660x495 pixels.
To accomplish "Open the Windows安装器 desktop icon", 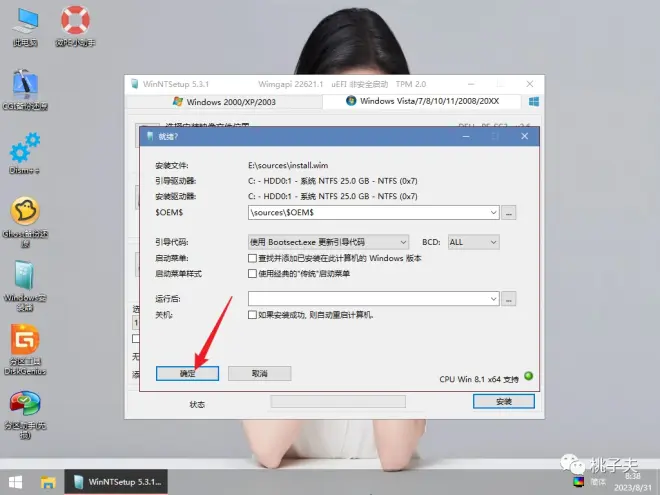I will pos(25,286).
